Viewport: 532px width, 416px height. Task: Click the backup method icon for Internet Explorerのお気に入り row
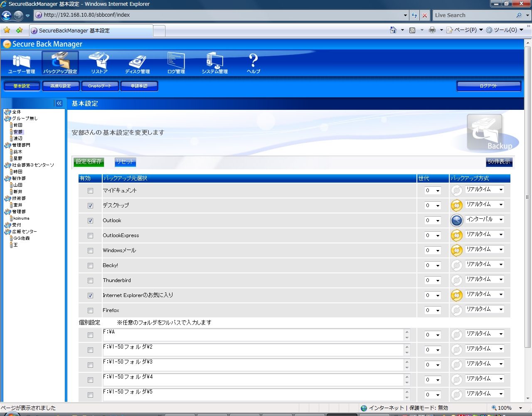(456, 295)
